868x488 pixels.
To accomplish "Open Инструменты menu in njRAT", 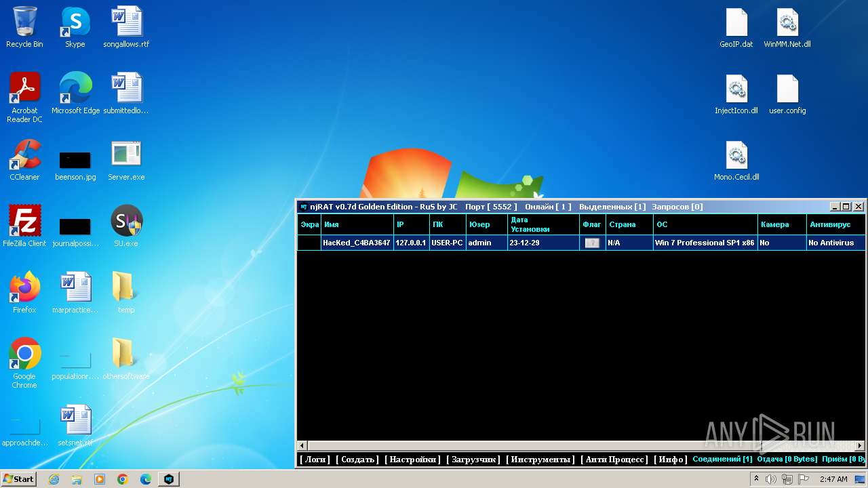I will 540,460.
